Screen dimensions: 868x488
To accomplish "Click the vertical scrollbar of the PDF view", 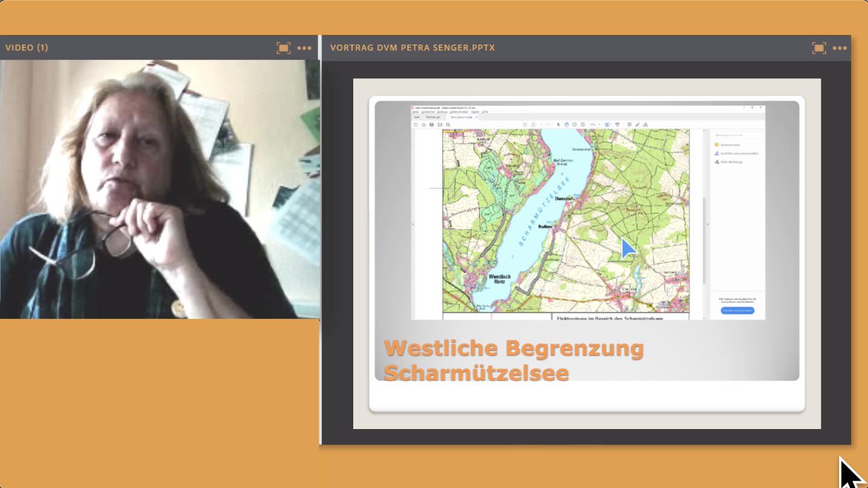I will [703, 241].
